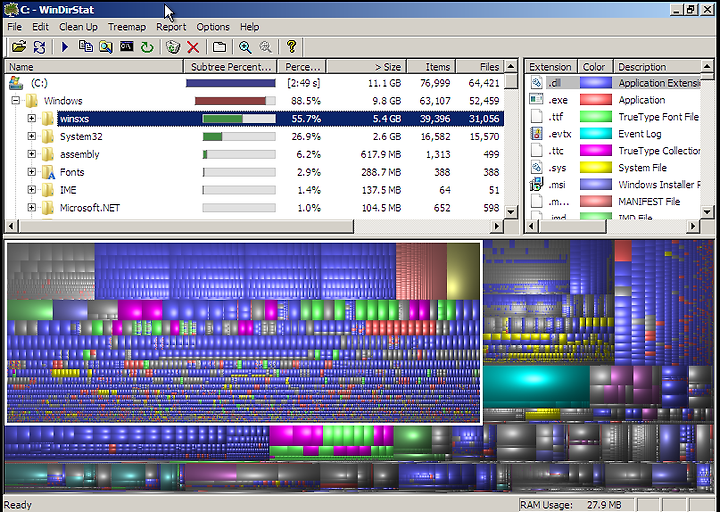Click the .ttf file type icon
Screen dimensions: 720x512
point(536,117)
